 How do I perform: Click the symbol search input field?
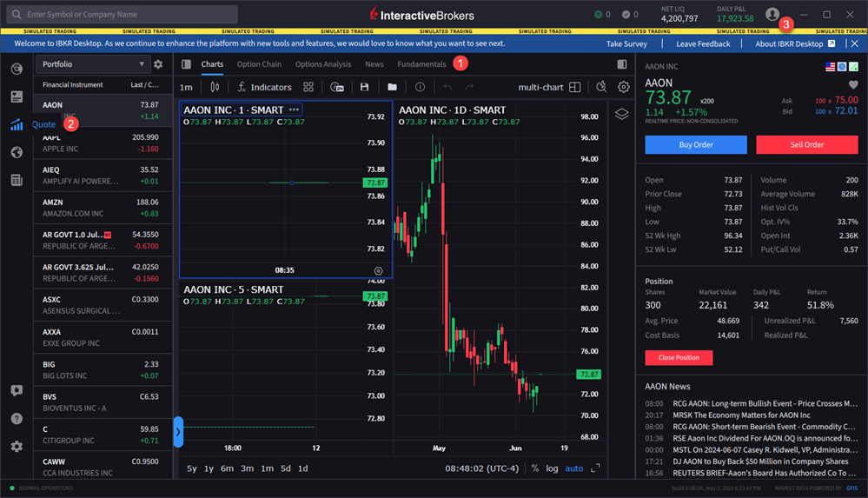122,15
